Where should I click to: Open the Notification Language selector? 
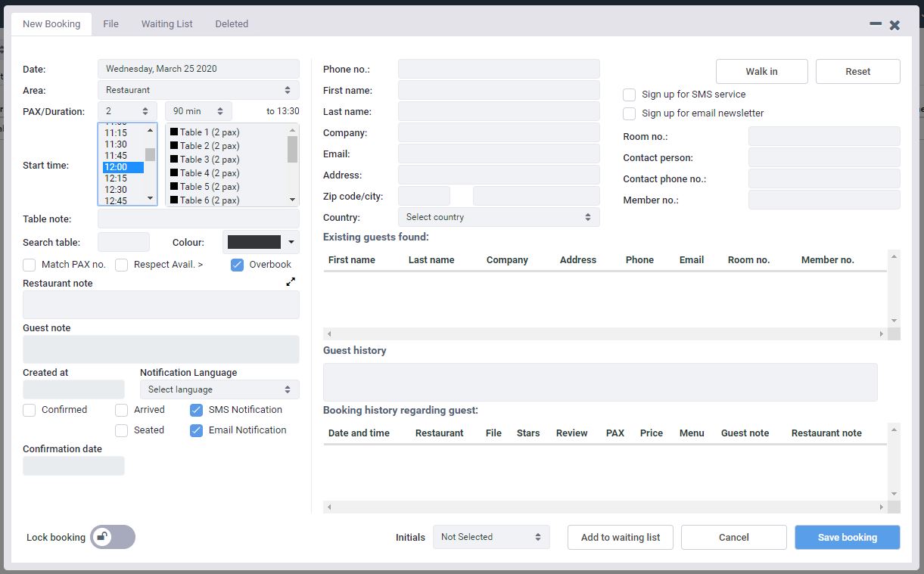click(219, 389)
